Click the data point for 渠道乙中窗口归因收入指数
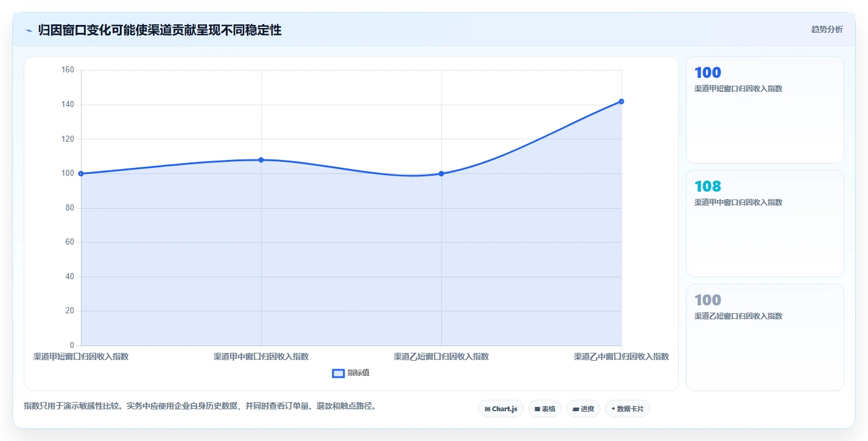 [621, 102]
